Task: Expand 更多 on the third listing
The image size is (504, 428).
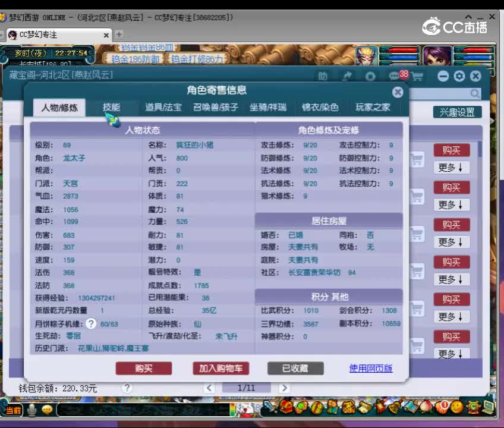Action: tap(451, 242)
